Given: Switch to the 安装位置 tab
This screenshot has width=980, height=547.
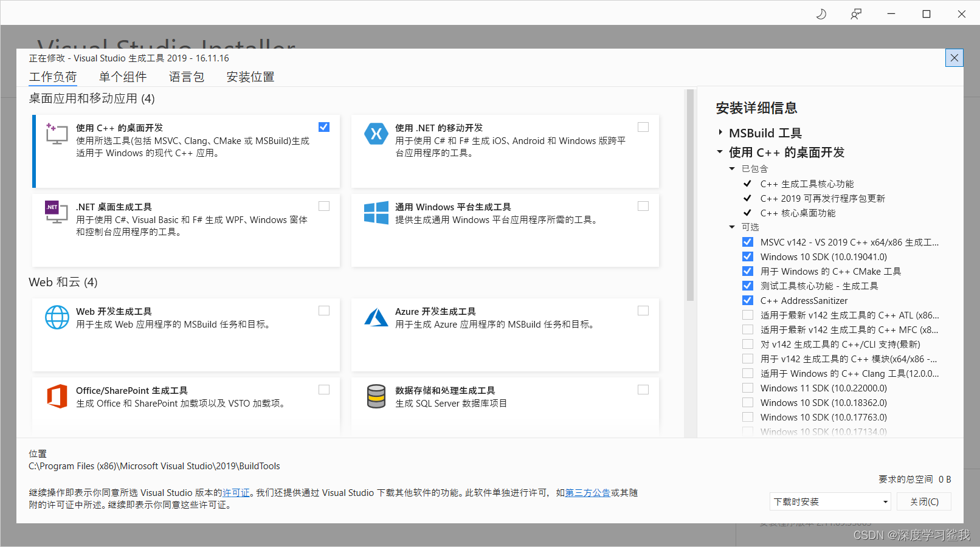Looking at the screenshot, I should point(250,77).
